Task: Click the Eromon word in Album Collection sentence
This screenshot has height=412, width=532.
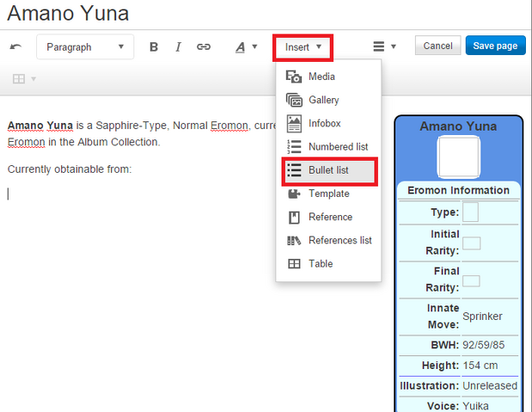Action: (x=26, y=142)
